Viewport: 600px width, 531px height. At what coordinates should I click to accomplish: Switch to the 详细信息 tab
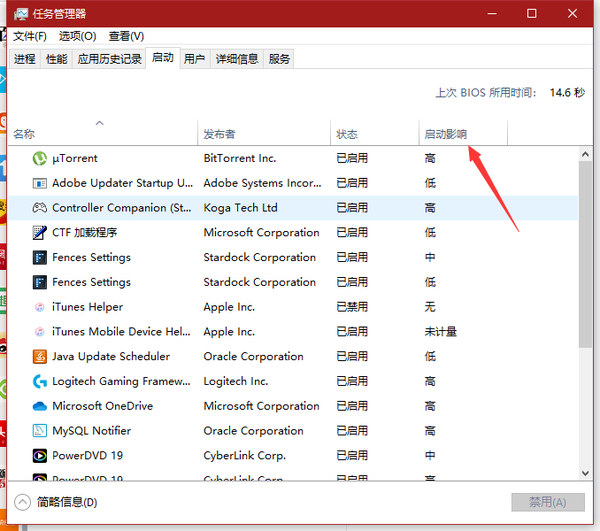(237, 59)
